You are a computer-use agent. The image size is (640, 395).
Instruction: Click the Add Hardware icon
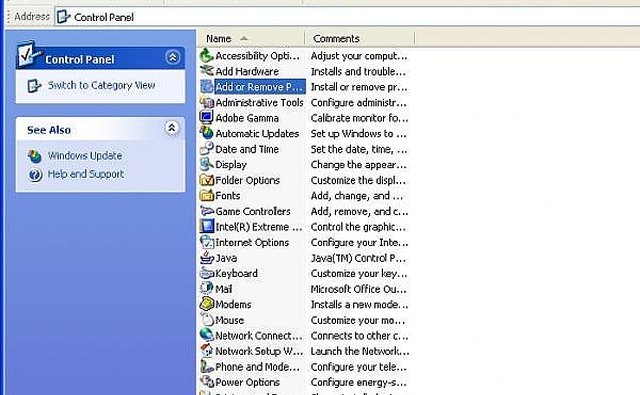[x=207, y=71]
